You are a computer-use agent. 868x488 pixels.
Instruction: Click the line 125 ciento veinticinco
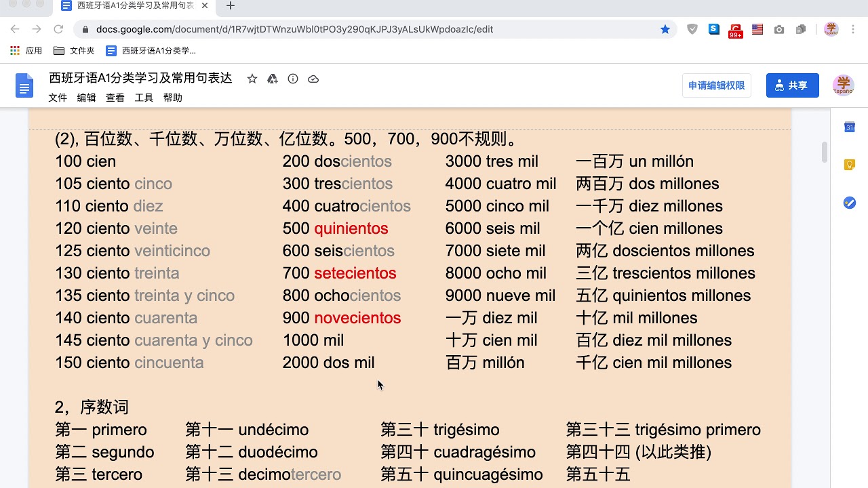[133, 251]
